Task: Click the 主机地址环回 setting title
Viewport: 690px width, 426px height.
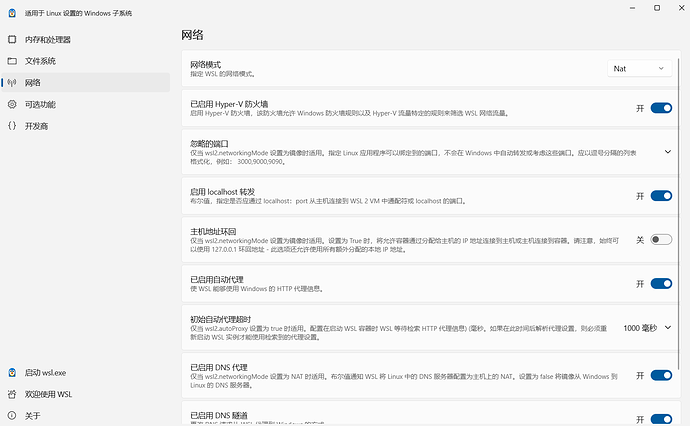Action: click(x=213, y=231)
